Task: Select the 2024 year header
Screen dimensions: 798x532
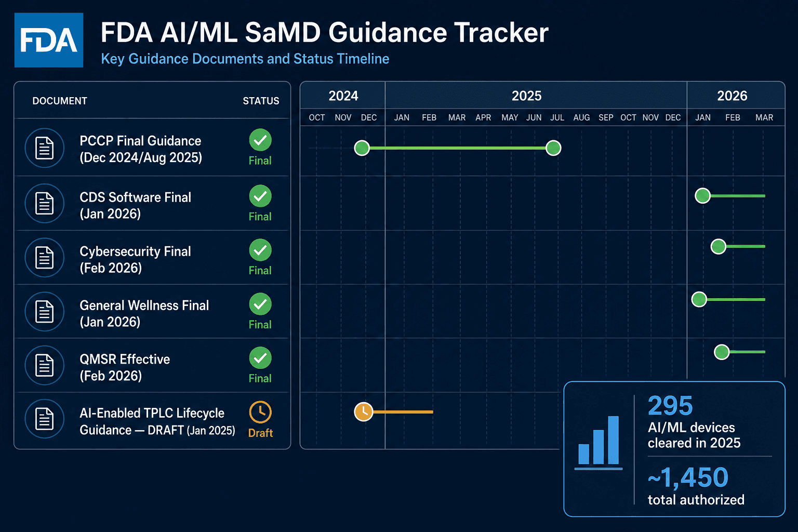Action: point(343,96)
